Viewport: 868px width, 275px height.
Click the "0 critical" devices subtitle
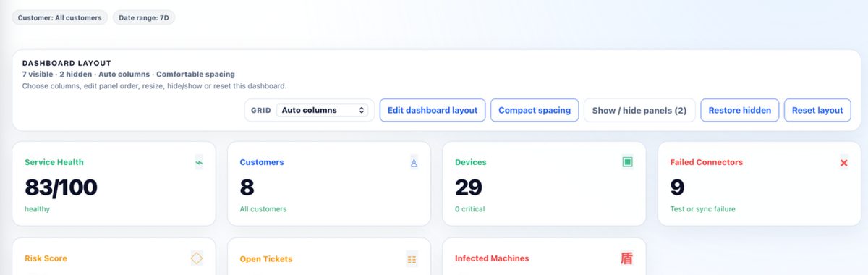tap(469, 209)
